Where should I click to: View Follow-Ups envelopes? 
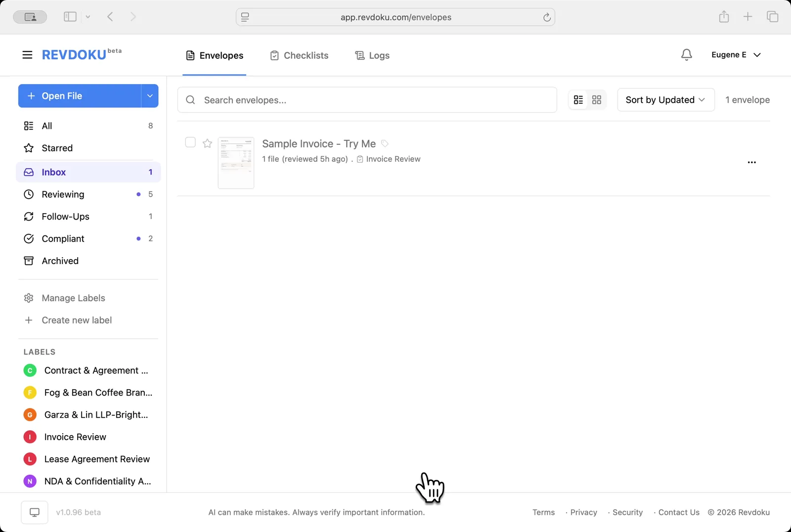tap(65, 216)
